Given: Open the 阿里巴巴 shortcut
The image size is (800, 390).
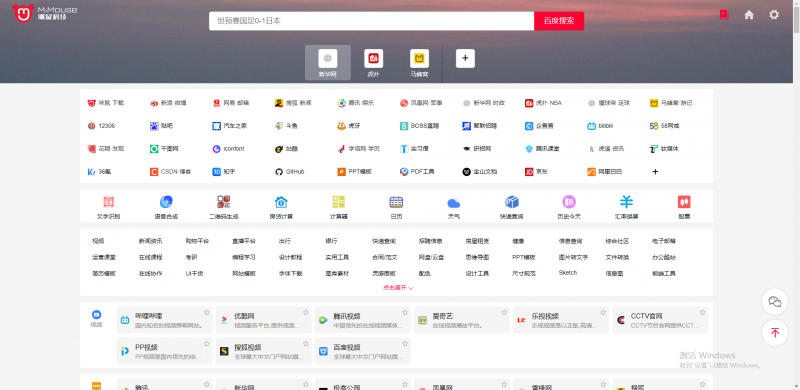Looking at the screenshot, I should coord(605,172).
